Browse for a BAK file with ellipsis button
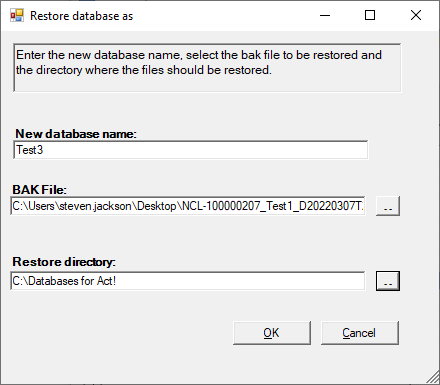 click(388, 206)
